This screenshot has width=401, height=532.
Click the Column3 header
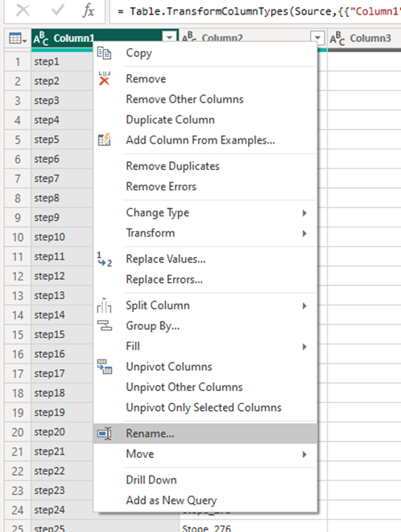[365, 39]
